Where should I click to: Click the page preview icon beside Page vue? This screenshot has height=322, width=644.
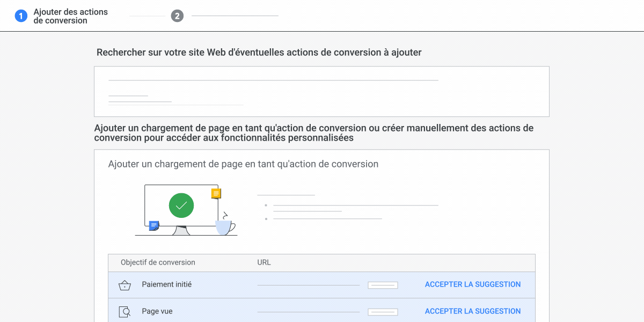tap(125, 311)
